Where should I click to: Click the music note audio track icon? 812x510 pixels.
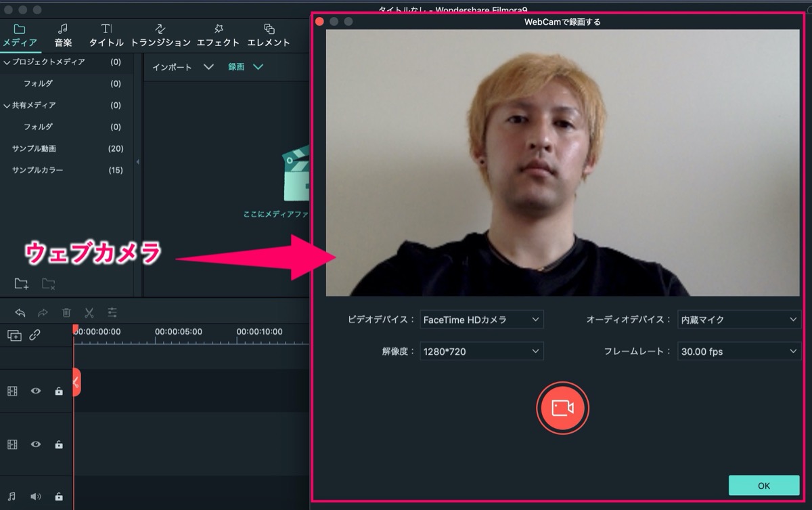(12, 496)
